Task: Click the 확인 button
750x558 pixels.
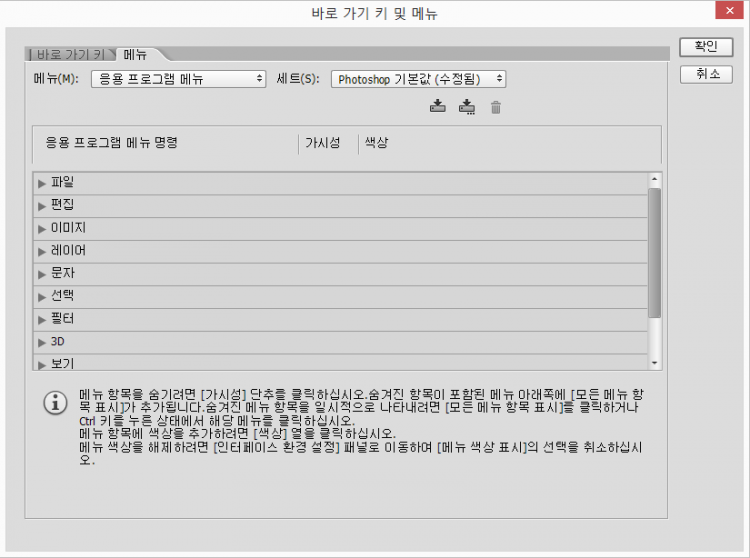Action: (705, 47)
